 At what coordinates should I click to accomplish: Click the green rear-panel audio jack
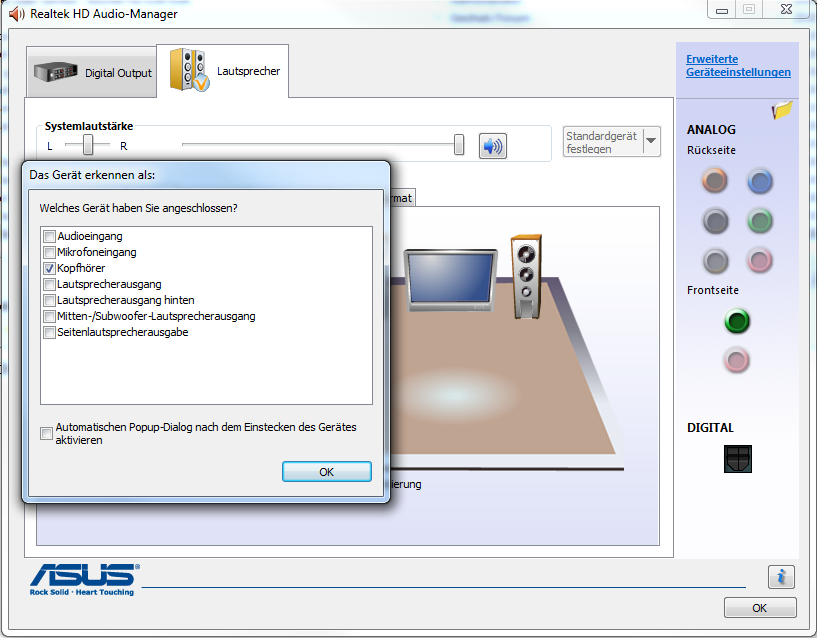(x=760, y=221)
